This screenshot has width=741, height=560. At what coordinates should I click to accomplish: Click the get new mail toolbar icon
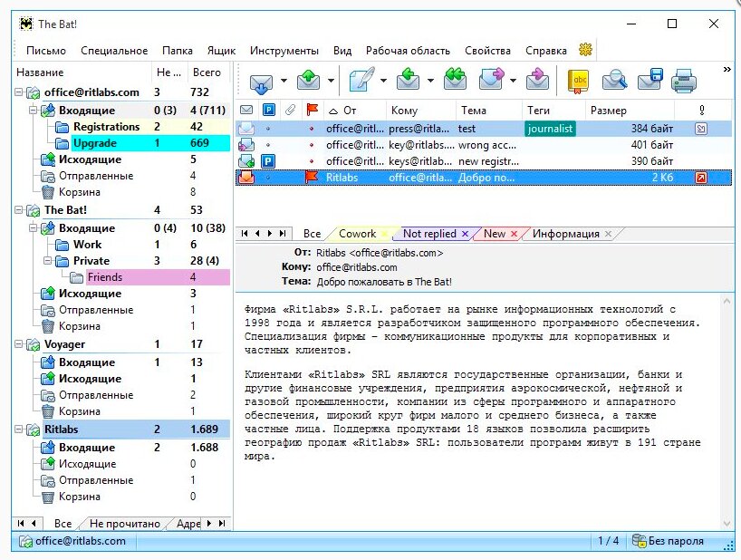tap(260, 82)
